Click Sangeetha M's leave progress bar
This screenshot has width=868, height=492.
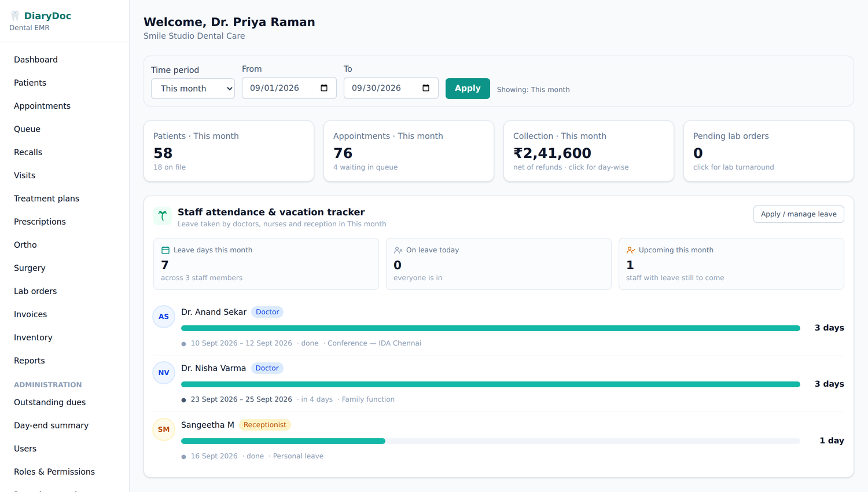point(491,441)
